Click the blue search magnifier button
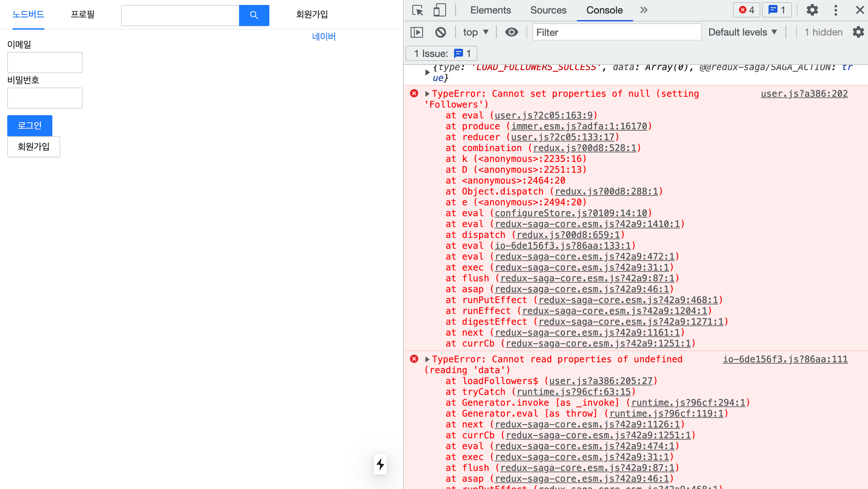This screenshot has width=868, height=489. (x=254, y=15)
